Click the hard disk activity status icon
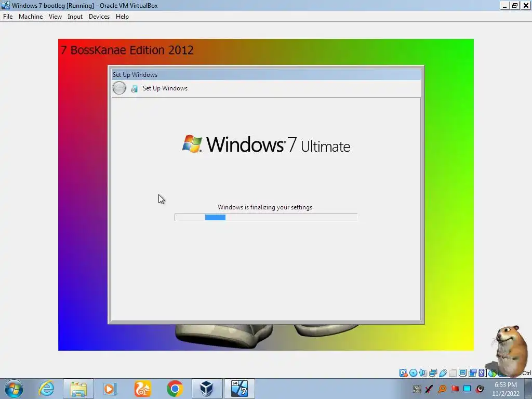Image resolution: width=532 pixels, height=399 pixels. coord(403,373)
